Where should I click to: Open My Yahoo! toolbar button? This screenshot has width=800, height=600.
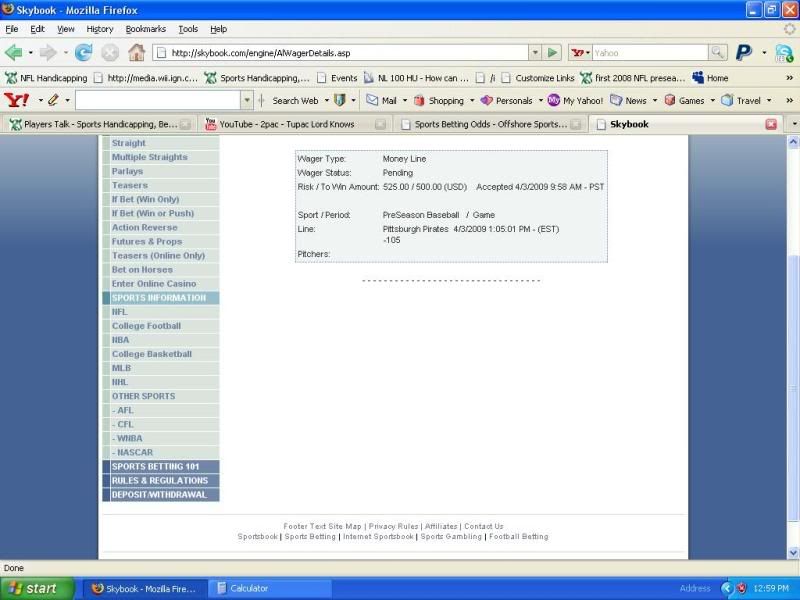pyautogui.click(x=575, y=101)
